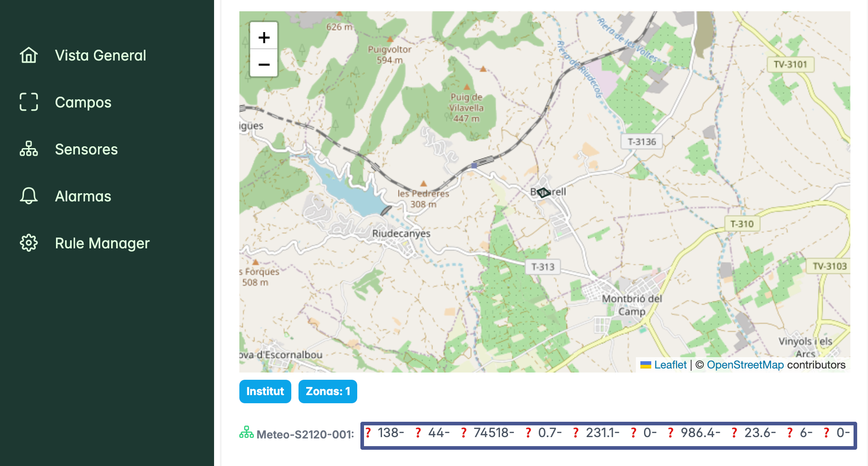Open Vista General via its home icon
This screenshot has width=868, height=466.
coord(29,55)
